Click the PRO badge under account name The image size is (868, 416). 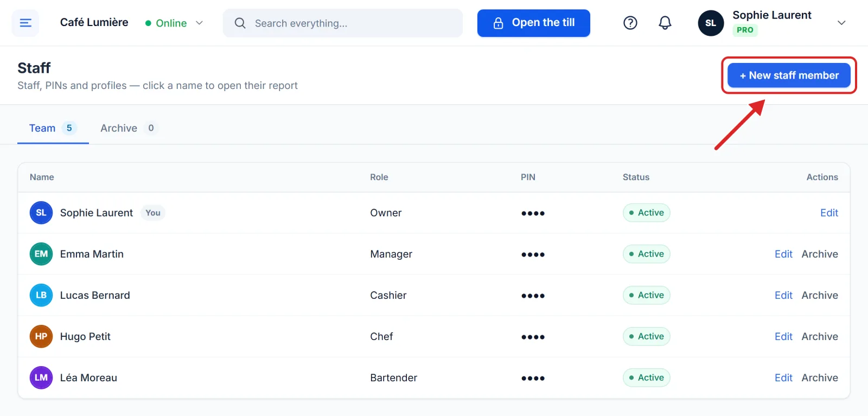point(745,30)
